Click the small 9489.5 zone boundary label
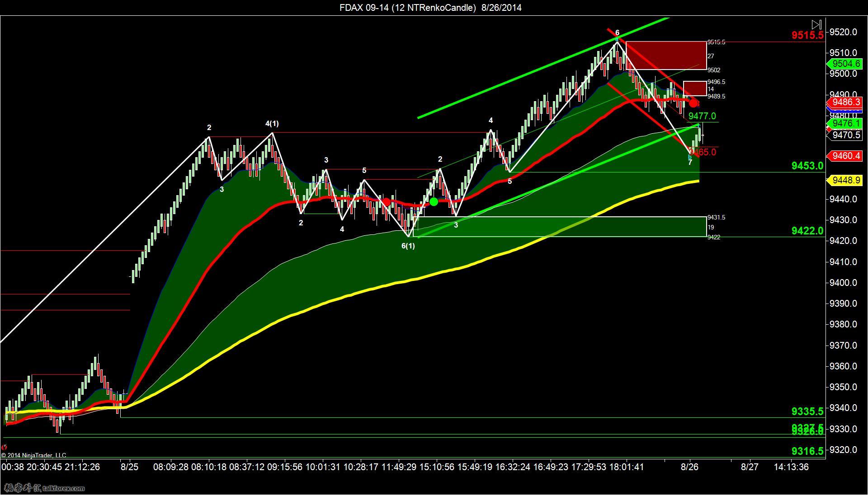This screenshot has width=868, height=495. click(x=716, y=97)
